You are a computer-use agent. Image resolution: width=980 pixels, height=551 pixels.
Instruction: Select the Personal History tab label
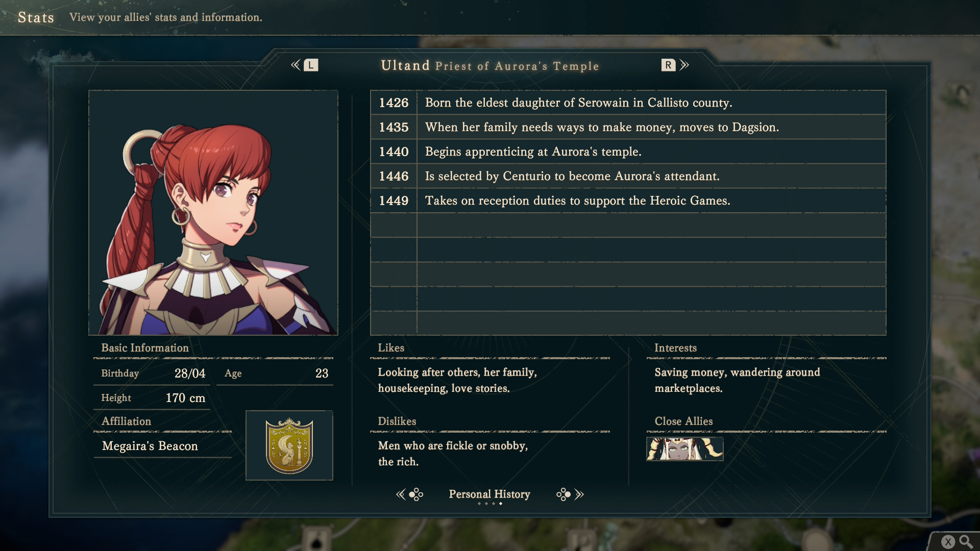pyautogui.click(x=489, y=494)
